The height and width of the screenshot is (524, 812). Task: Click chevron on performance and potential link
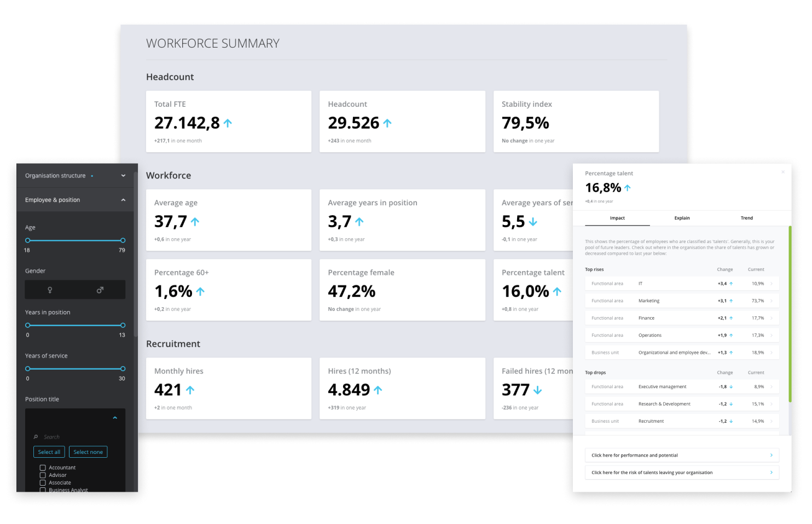[772, 455]
